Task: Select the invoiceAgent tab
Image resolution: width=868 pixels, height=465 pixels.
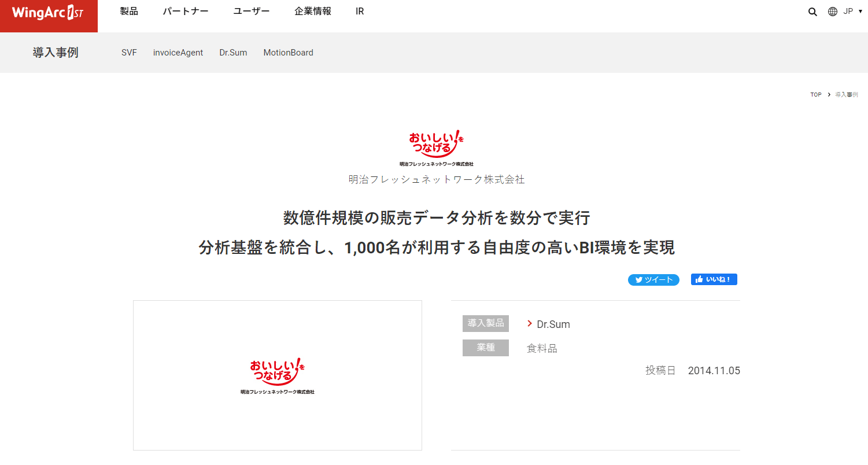Action: (178, 53)
